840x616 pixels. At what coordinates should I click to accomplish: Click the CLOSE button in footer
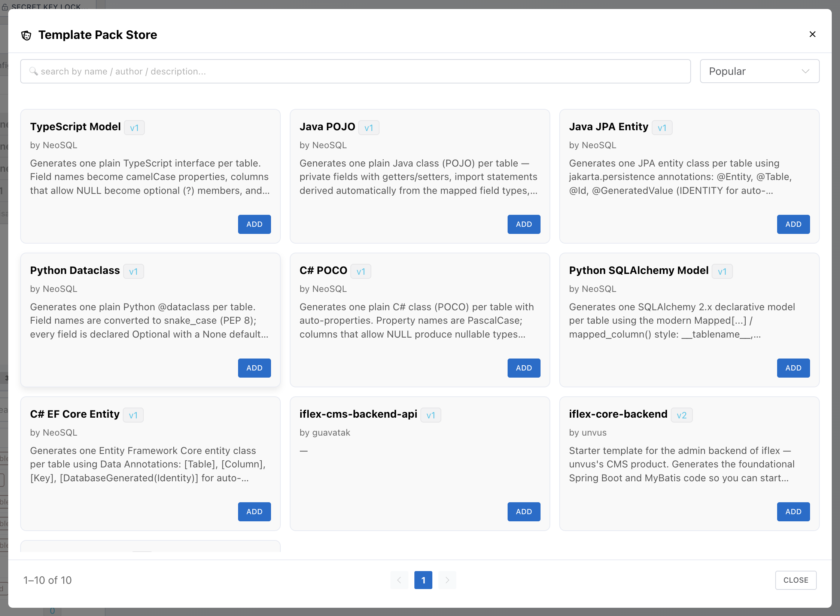[796, 580]
